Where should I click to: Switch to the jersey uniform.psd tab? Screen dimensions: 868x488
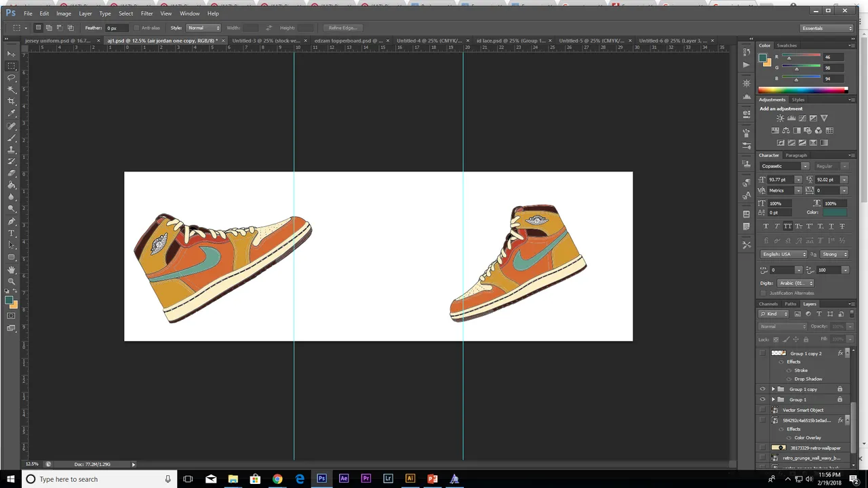click(57, 41)
